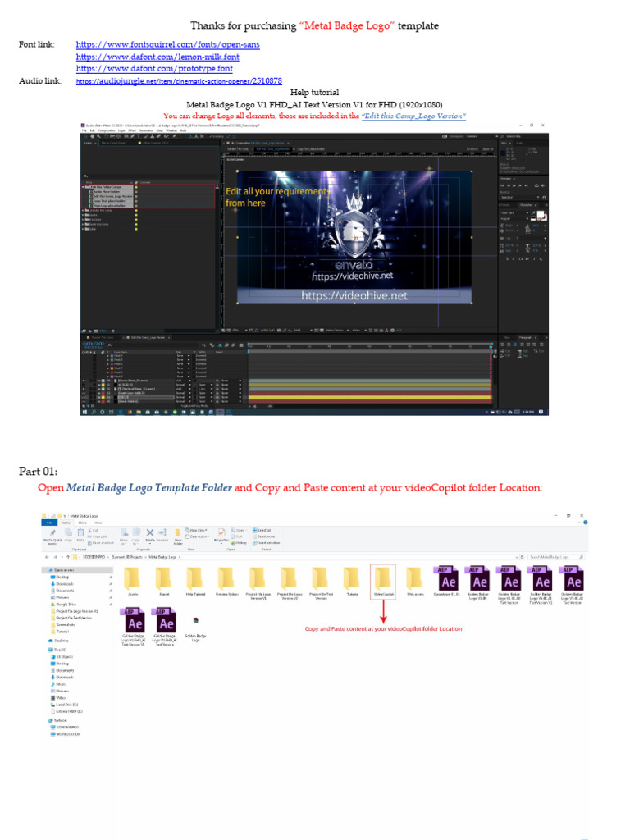Expand This PC in the navigation pane
The height and width of the screenshot is (840, 630).
point(51,649)
